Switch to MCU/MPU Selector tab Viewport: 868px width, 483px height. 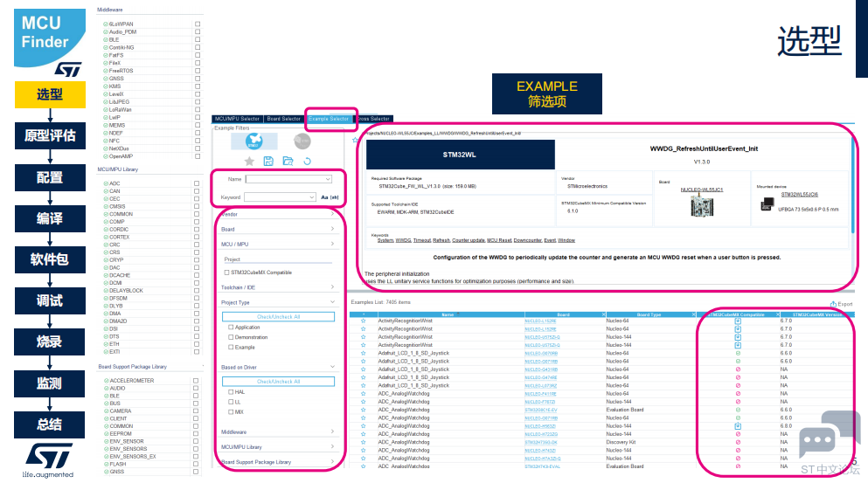click(237, 119)
